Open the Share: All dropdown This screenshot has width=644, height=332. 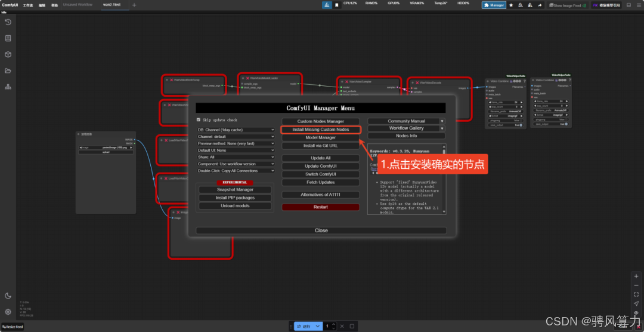[236, 156]
